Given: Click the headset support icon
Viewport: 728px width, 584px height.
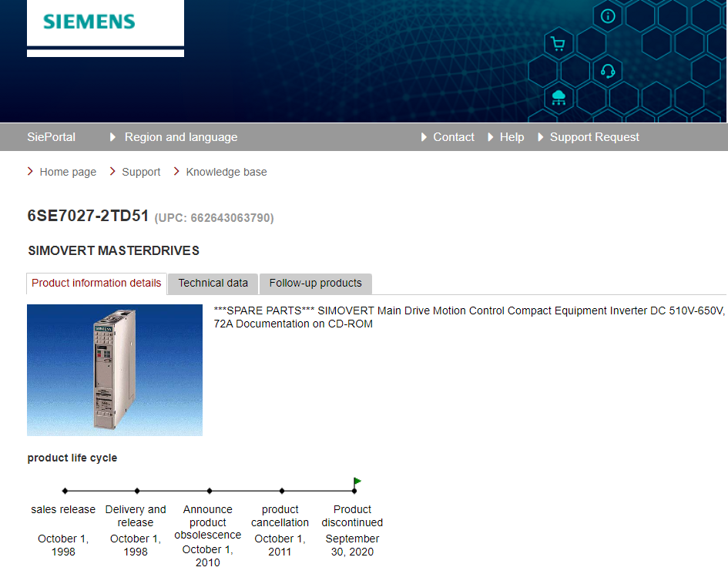Looking at the screenshot, I should (608, 72).
